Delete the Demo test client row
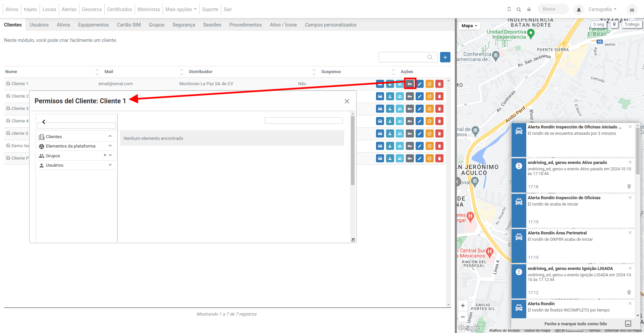Image resolution: width=644 pixels, height=333 pixels. pos(439,146)
